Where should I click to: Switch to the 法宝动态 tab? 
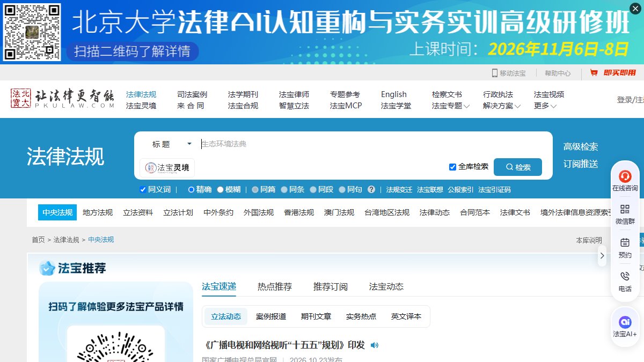click(x=386, y=286)
